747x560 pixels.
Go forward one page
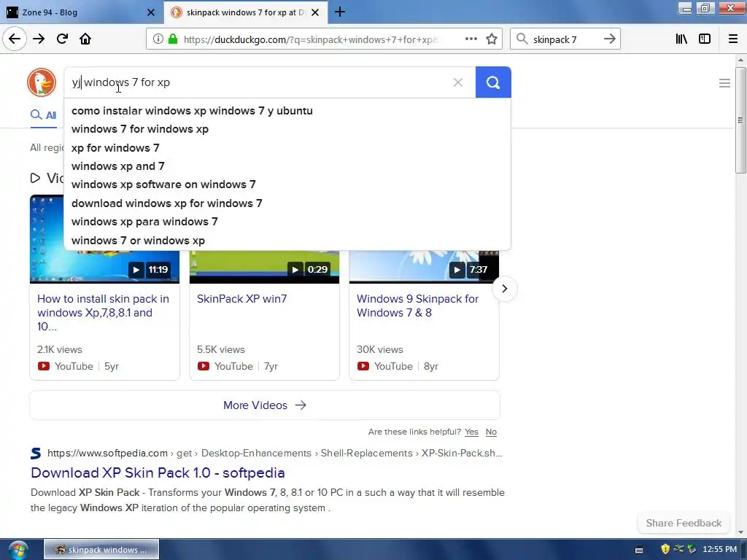click(39, 39)
